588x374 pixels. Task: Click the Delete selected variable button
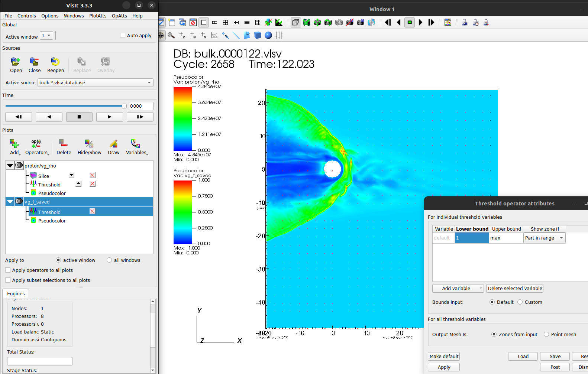[x=515, y=289]
